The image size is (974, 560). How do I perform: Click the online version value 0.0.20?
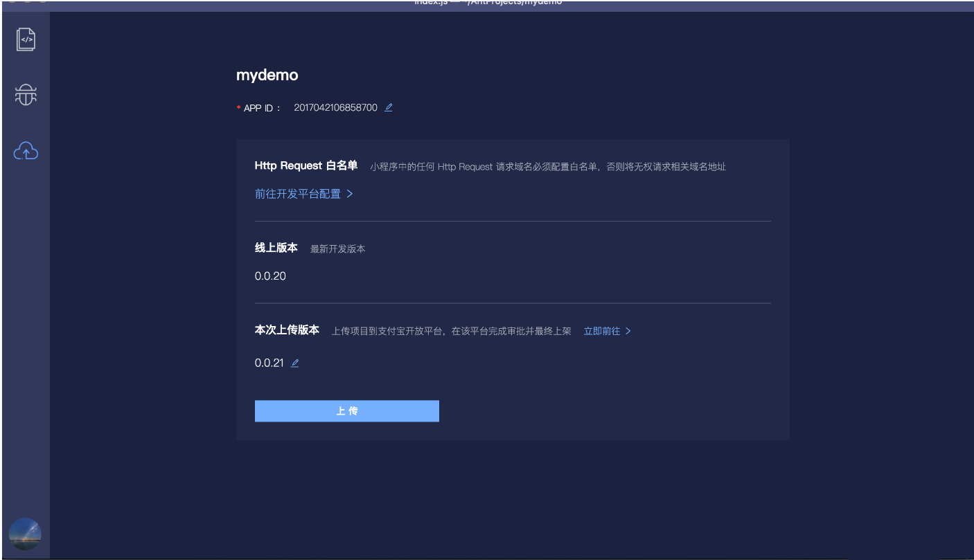click(x=270, y=276)
